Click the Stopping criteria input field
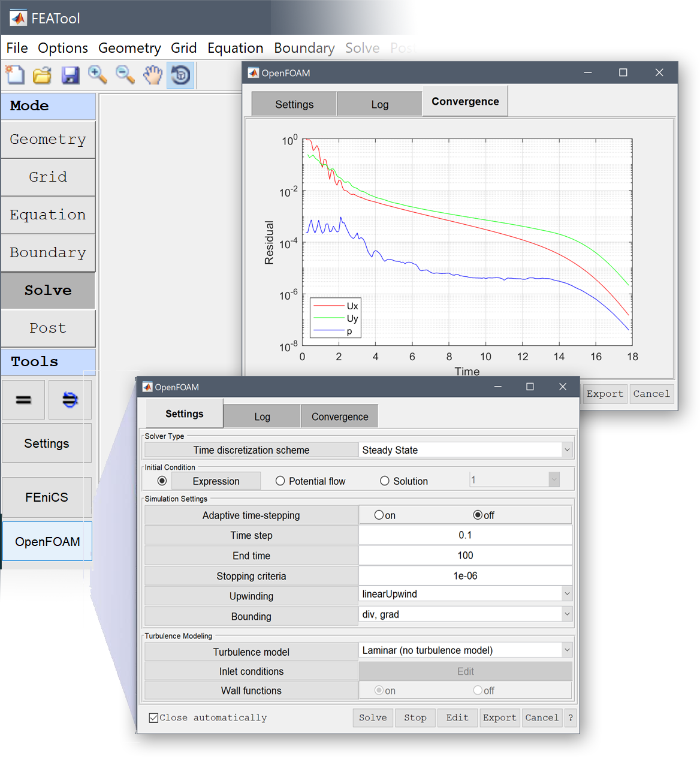This screenshot has height=757, width=700. coord(465,576)
